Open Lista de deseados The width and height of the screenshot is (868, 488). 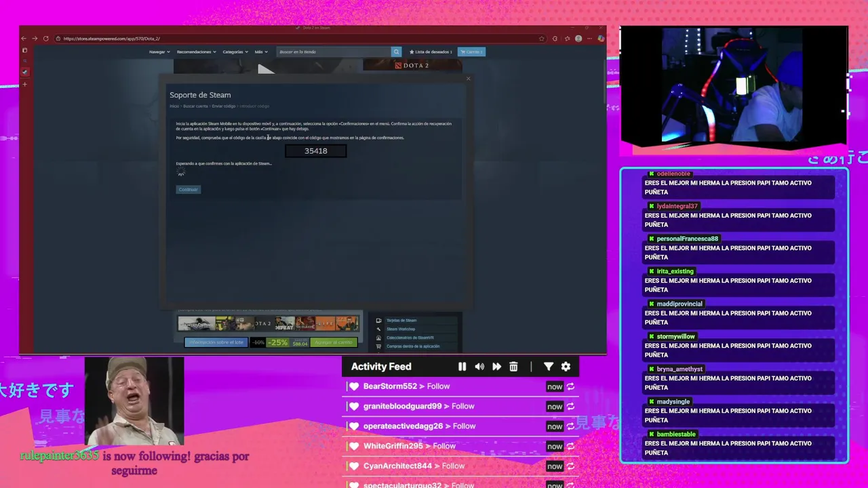(x=431, y=52)
